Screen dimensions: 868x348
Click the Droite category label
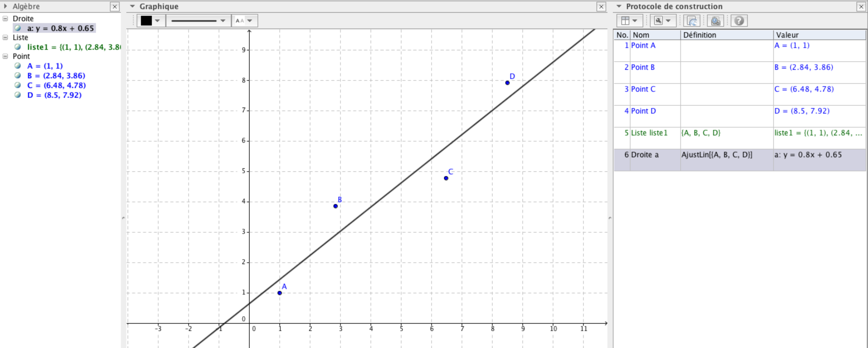coord(23,19)
